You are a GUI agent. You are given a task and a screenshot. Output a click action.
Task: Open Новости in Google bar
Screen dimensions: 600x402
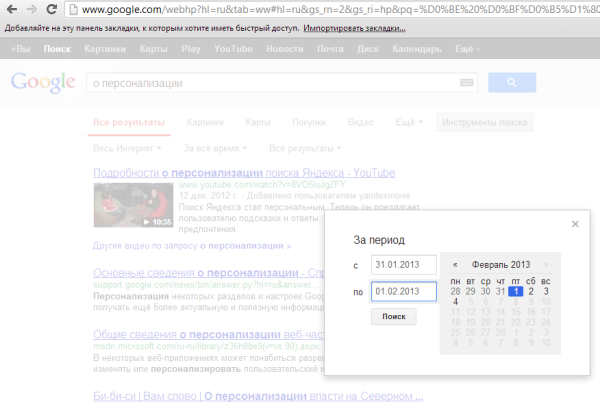coord(285,49)
